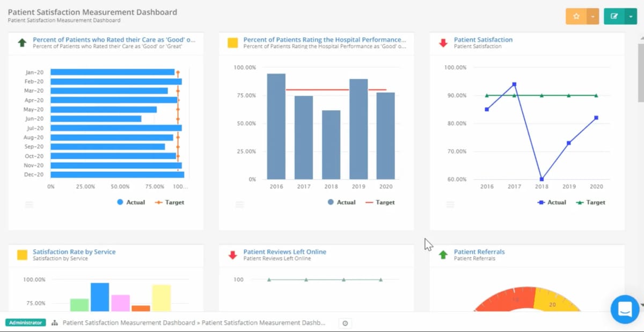The image size is (644, 332).
Task: Click the 2019 bar in Hospital Performance chart
Action: tap(358, 129)
